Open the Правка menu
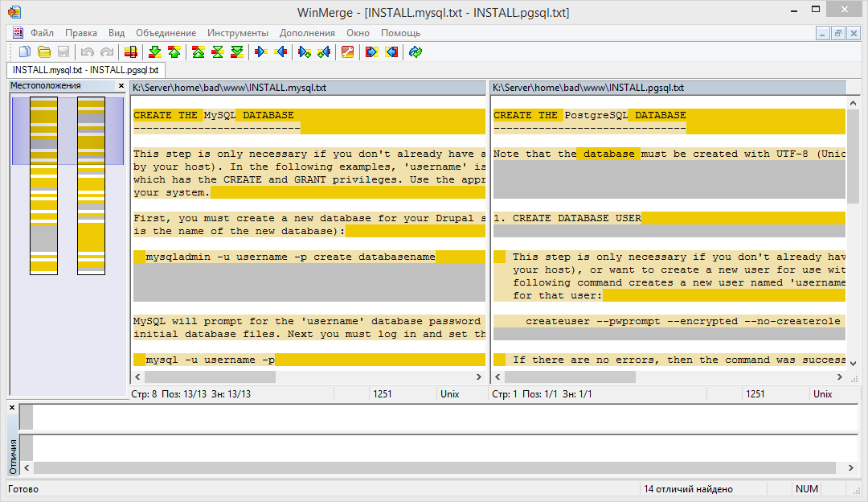The height and width of the screenshot is (502, 868). (81, 33)
